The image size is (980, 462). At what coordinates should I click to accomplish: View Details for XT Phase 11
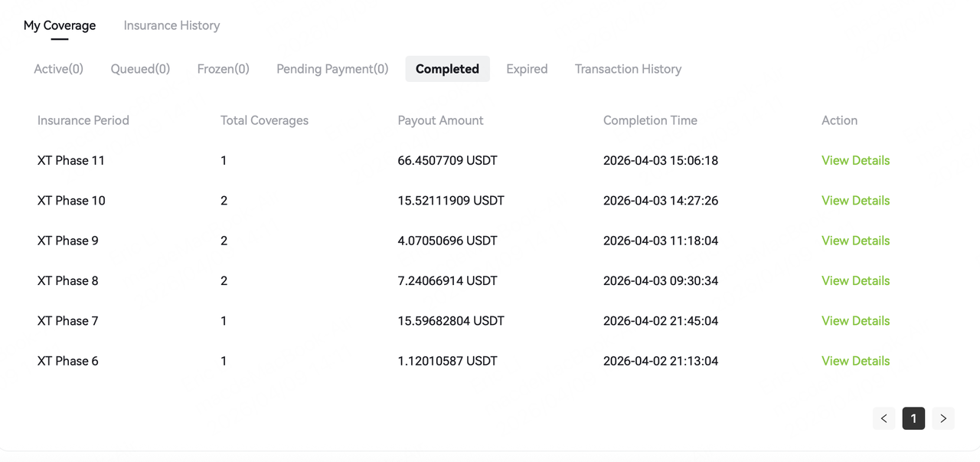point(855,160)
